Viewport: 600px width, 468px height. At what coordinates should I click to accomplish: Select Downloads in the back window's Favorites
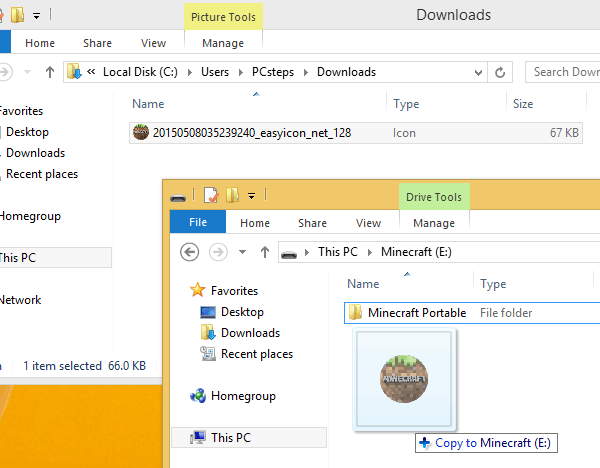tap(36, 153)
